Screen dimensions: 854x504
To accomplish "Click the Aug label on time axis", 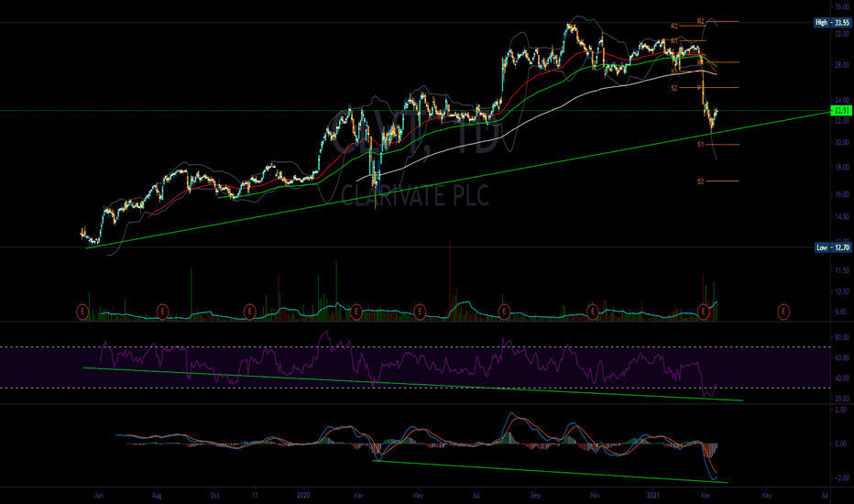I will tap(157, 495).
